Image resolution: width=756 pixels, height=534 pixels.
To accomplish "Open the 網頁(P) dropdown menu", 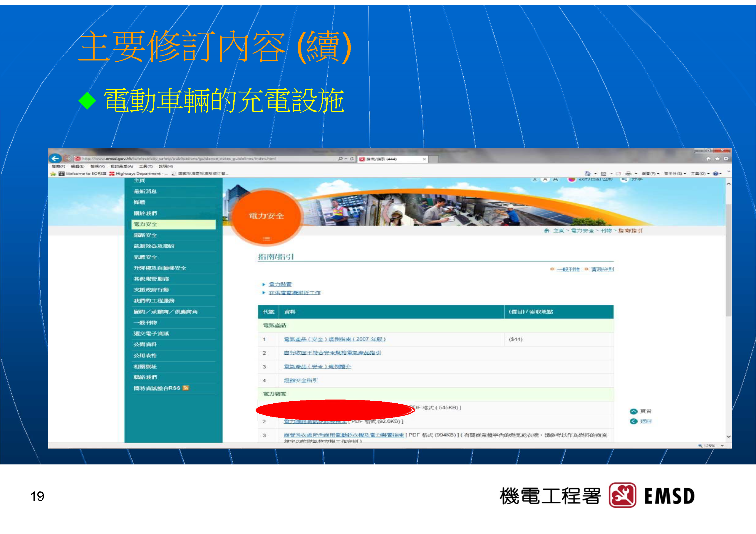I will coord(650,174).
